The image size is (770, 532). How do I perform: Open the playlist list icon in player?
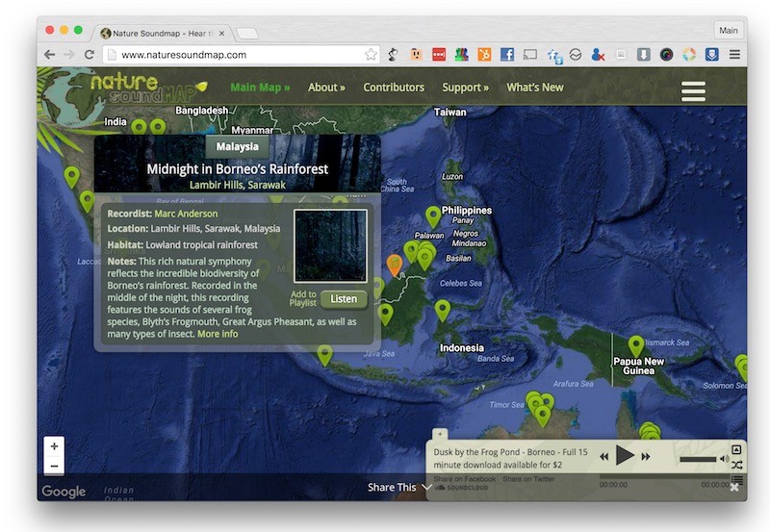737,479
